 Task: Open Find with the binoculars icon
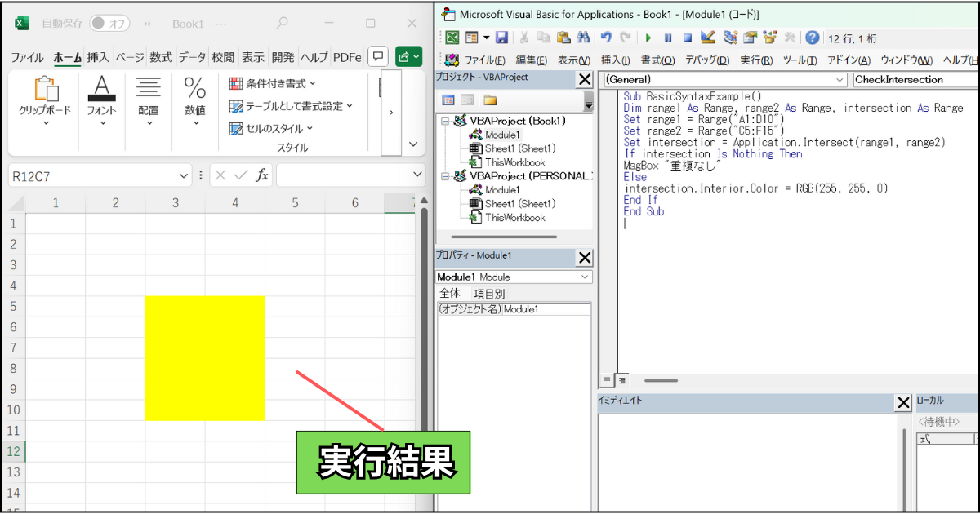click(583, 38)
